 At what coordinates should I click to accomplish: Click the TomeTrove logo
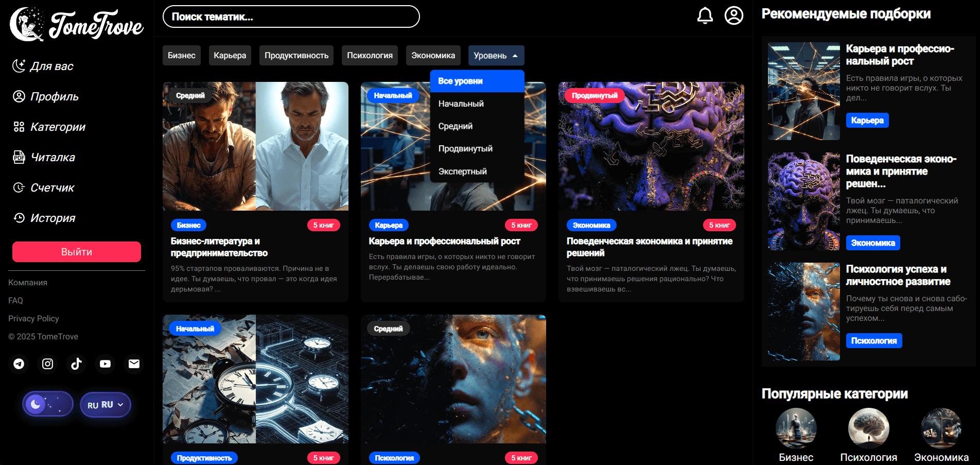tap(76, 24)
